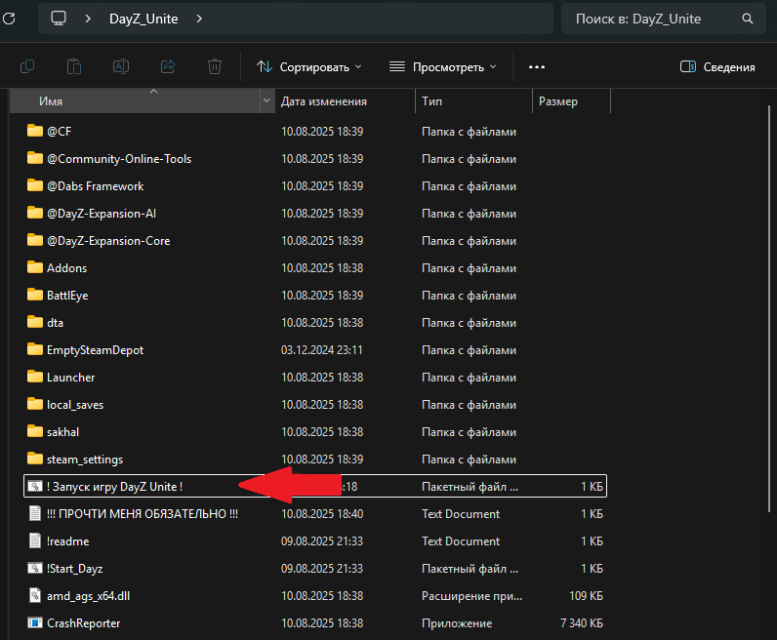Select the sakhal folder icon
This screenshot has width=777, height=640.
(x=35, y=431)
